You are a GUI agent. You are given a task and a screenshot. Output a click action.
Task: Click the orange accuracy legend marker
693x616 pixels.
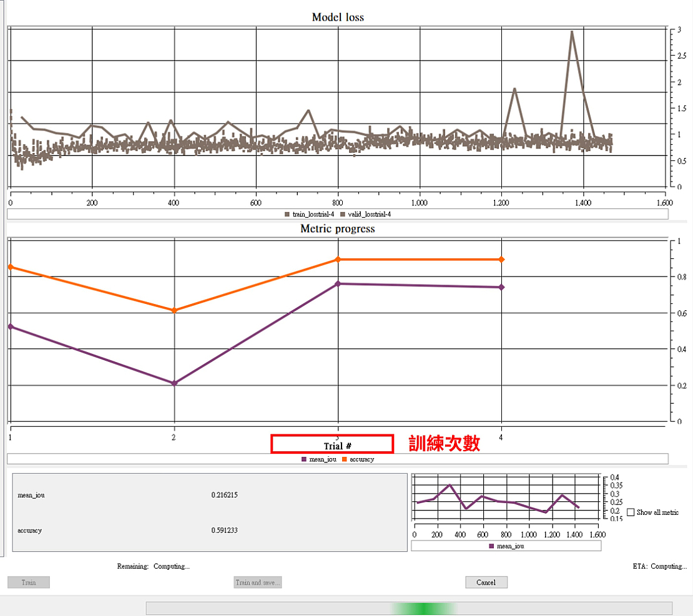[x=345, y=459]
